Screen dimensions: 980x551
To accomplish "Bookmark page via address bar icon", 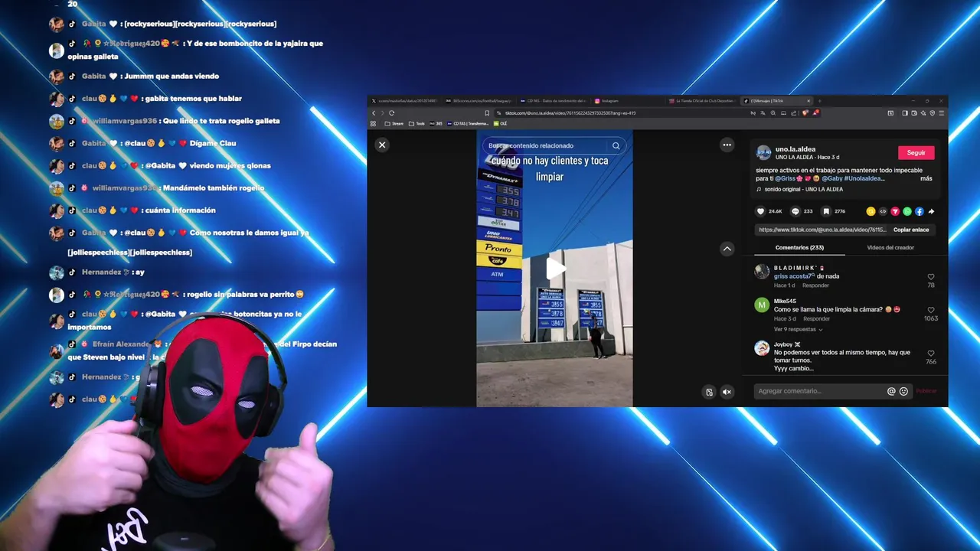I will pos(487,113).
